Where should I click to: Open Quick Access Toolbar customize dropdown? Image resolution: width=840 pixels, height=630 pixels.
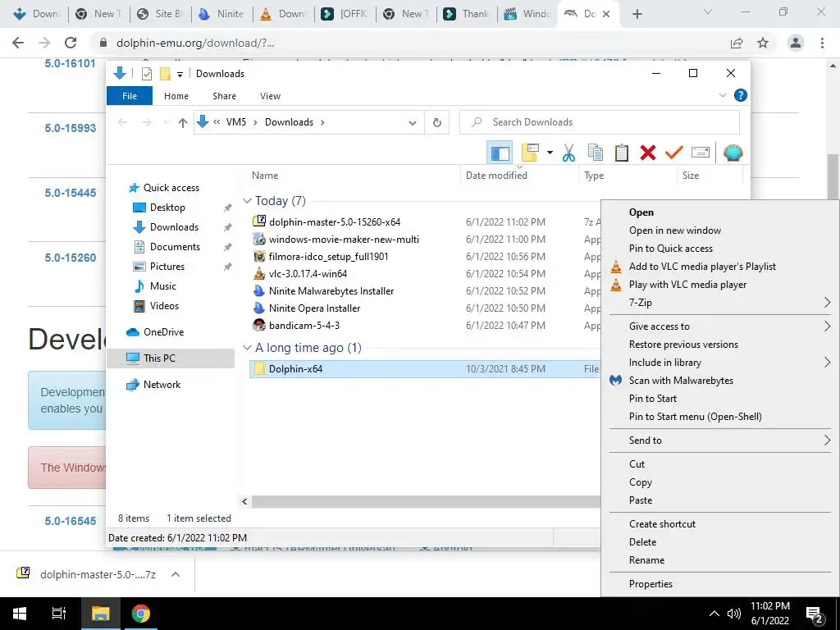(x=180, y=74)
